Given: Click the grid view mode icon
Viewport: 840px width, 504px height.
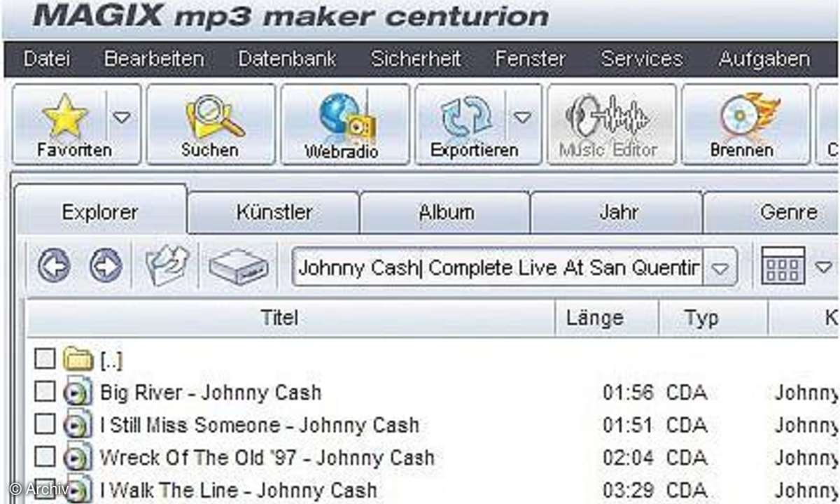Looking at the screenshot, I should (x=783, y=266).
